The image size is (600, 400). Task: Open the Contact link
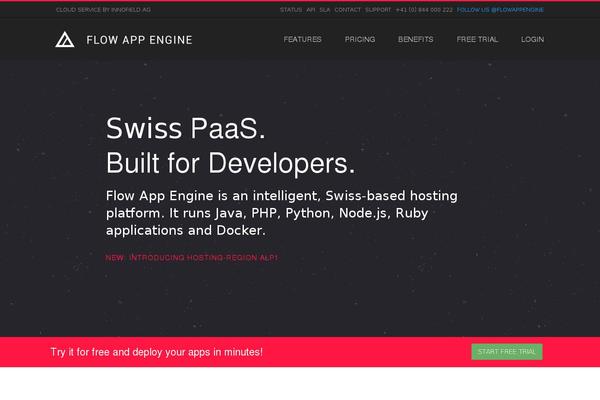click(x=347, y=10)
